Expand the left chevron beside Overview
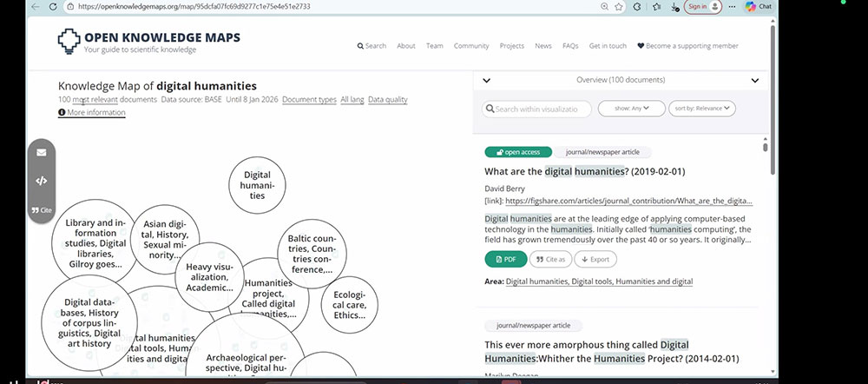Viewport: 868px width, 384px height. point(486,81)
